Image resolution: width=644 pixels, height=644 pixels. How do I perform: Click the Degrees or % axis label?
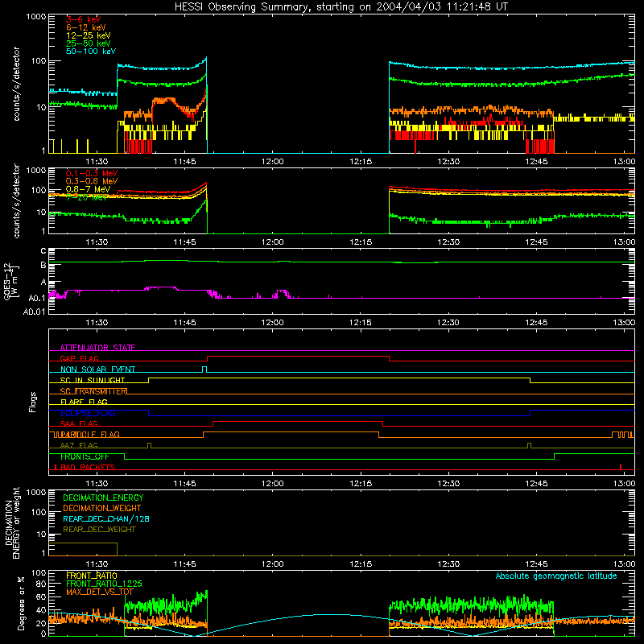point(21,603)
